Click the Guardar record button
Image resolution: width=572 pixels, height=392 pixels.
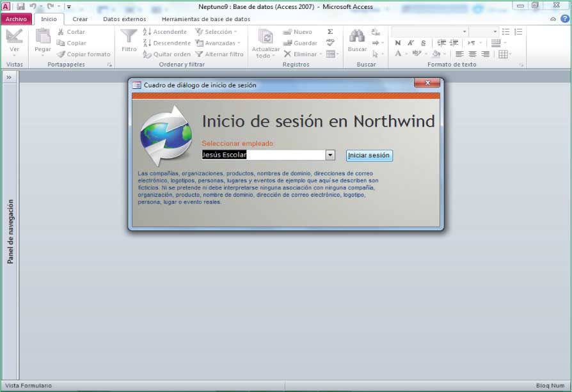pyautogui.click(x=300, y=43)
